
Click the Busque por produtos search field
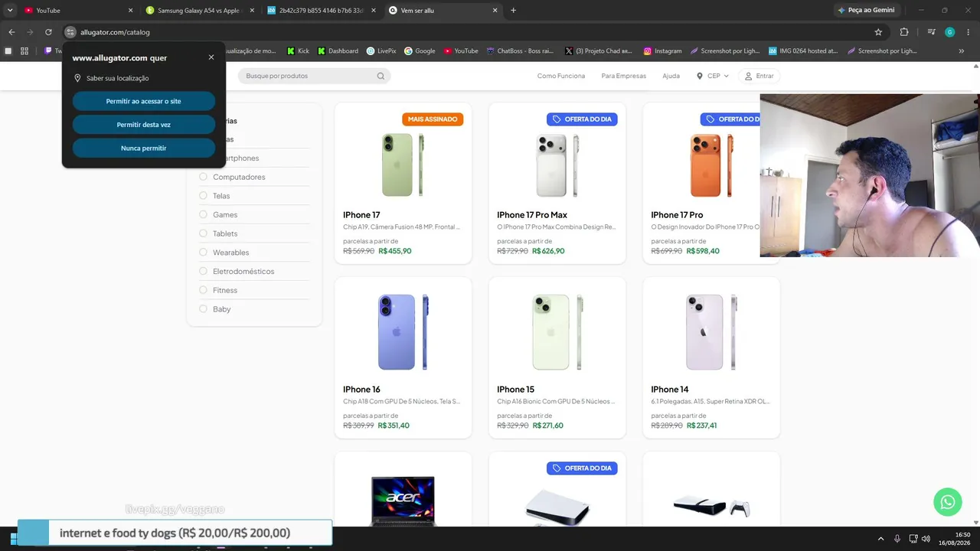[x=314, y=76]
